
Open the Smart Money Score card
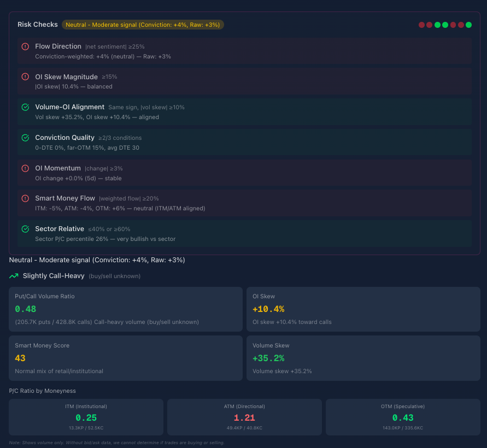click(125, 358)
